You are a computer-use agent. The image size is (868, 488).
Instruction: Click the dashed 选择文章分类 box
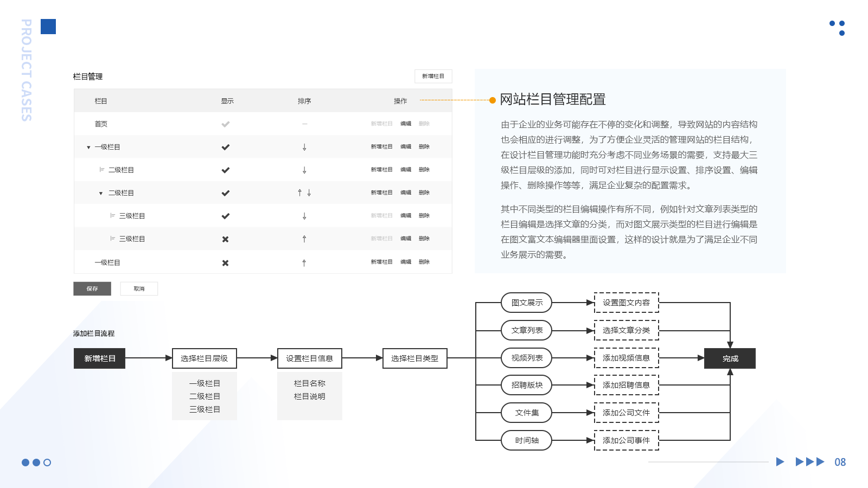coord(627,330)
